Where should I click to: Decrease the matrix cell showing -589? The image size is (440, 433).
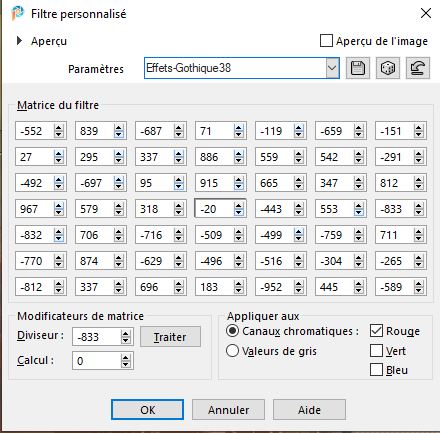pos(419,290)
